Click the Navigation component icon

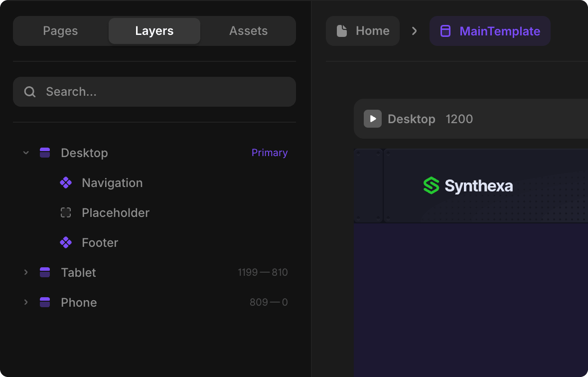(x=66, y=183)
